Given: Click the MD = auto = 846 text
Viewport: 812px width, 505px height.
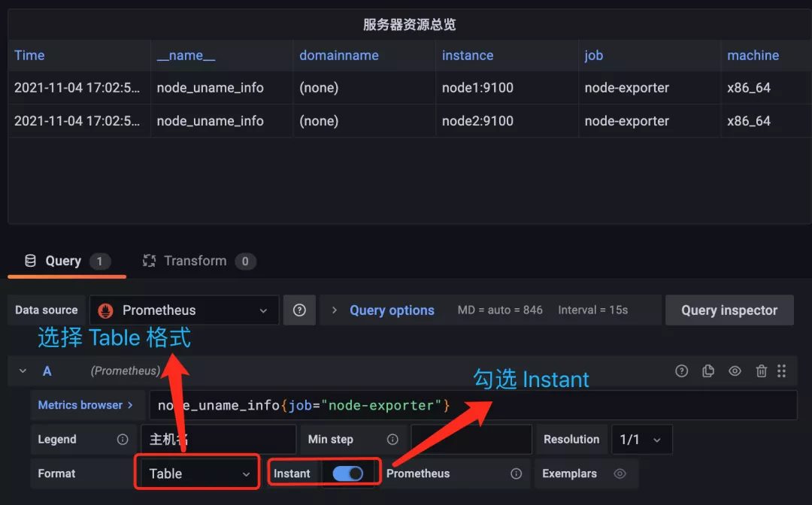Looking at the screenshot, I should point(500,310).
